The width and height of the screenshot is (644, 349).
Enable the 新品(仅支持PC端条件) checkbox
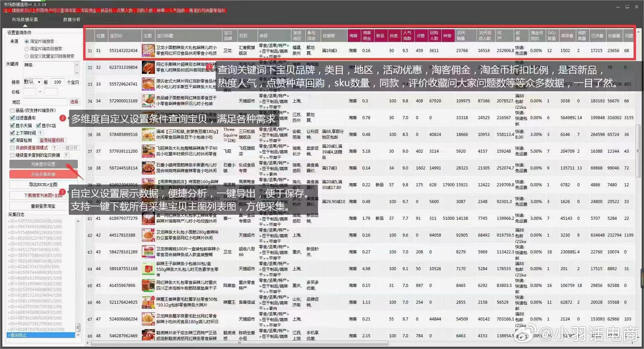tap(12, 110)
